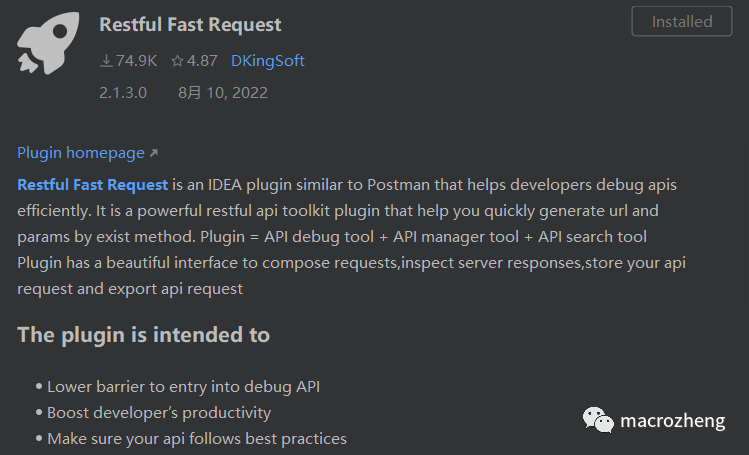
Task: Select the api follows best practices bullet
Action: [x=196, y=438]
